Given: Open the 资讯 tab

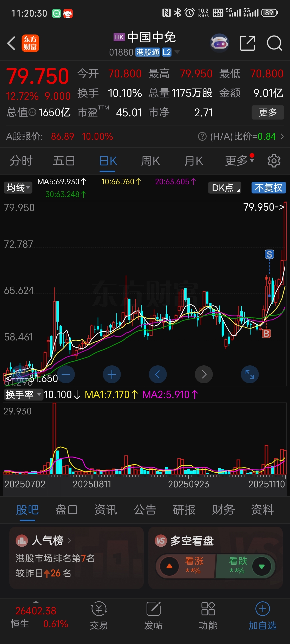Looking at the screenshot, I should click(x=106, y=509).
